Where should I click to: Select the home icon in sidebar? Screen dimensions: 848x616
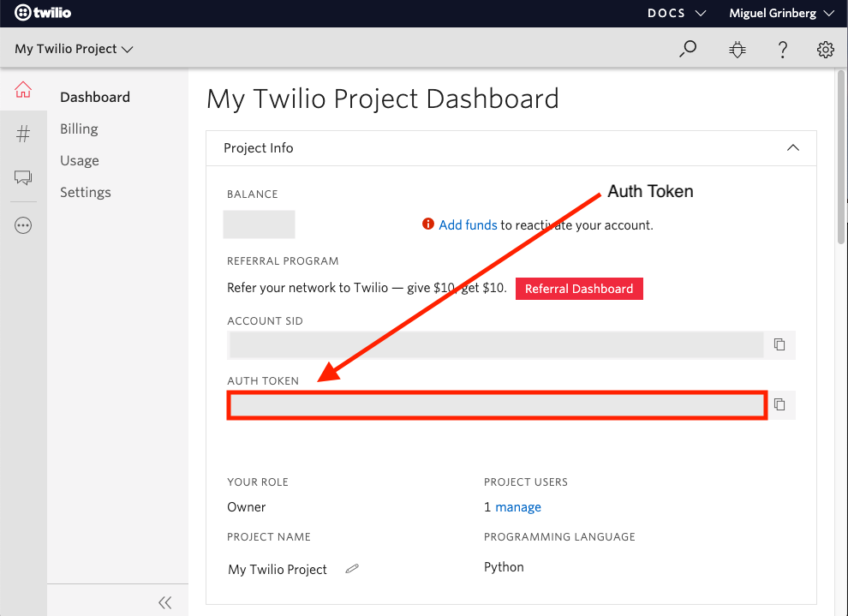pyautogui.click(x=23, y=89)
